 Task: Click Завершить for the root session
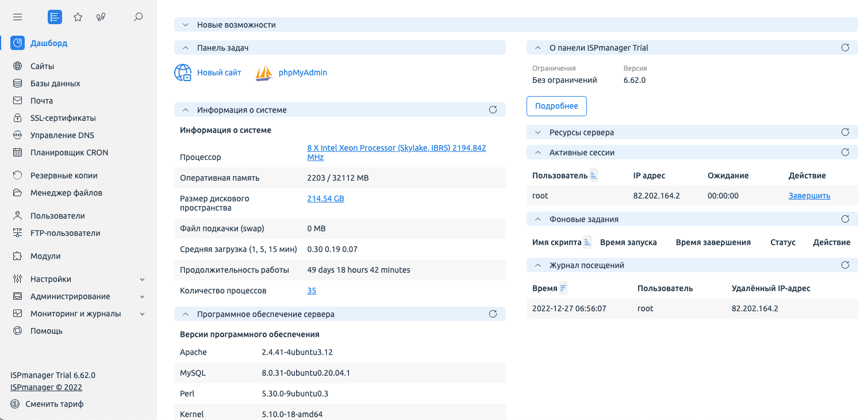[x=809, y=196]
